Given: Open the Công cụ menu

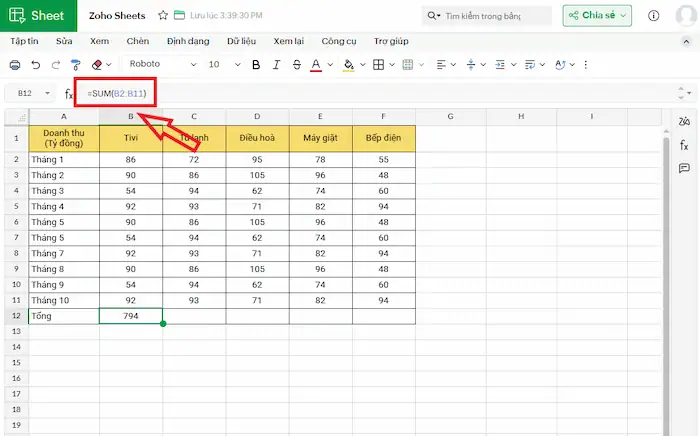Looking at the screenshot, I should [339, 41].
